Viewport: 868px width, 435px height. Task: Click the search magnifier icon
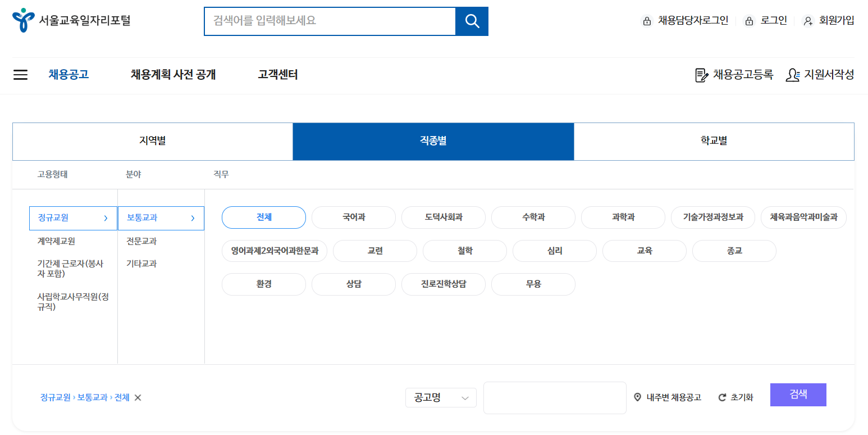(x=472, y=21)
